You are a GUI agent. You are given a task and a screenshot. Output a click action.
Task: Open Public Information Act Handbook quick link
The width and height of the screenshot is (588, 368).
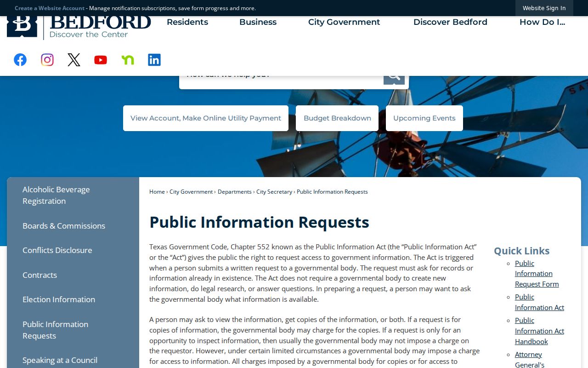click(x=539, y=331)
